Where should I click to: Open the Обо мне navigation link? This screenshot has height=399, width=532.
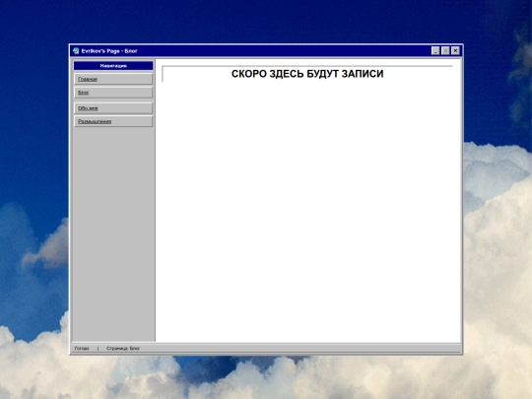(113, 108)
